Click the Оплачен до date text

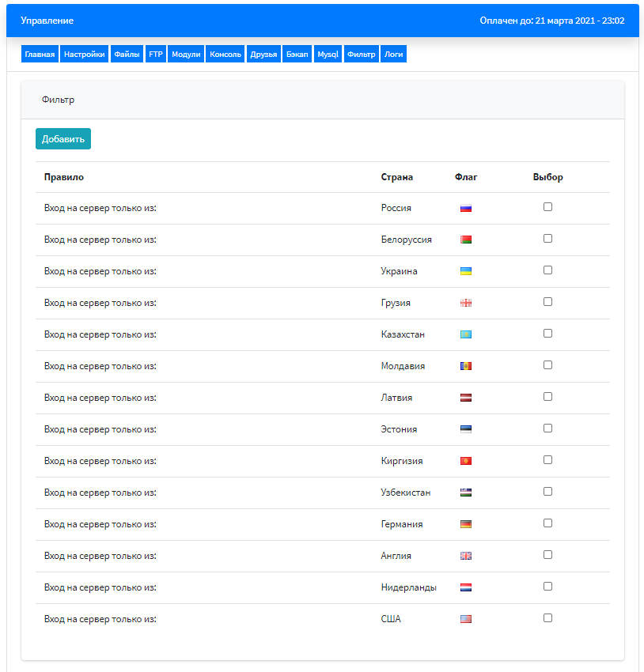pos(551,21)
